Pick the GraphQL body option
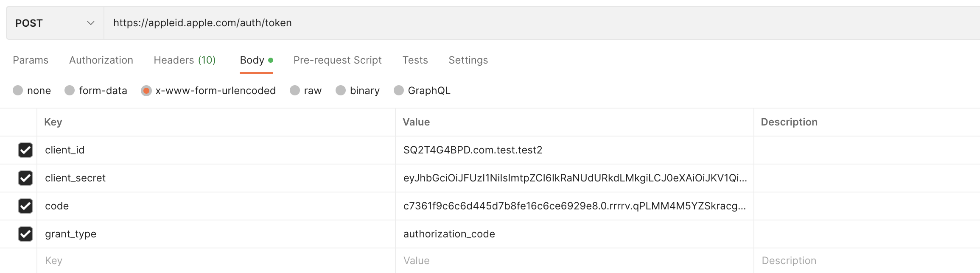 (x=399, y=91)
